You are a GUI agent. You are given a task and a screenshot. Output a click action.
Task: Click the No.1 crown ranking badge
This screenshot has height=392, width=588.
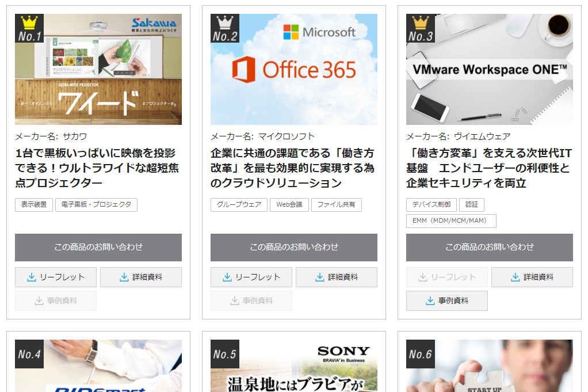[29, 28]
